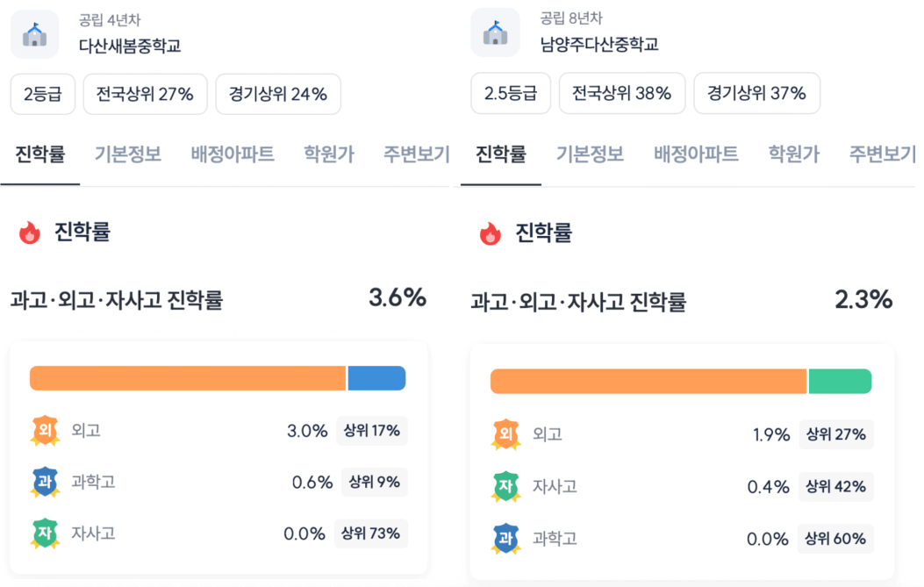Image resolution: width=924 pixels, height=587 pixels.
Task: Open the 기본정보 tab for 다산새봄중학교
Action: click(128, 154)
